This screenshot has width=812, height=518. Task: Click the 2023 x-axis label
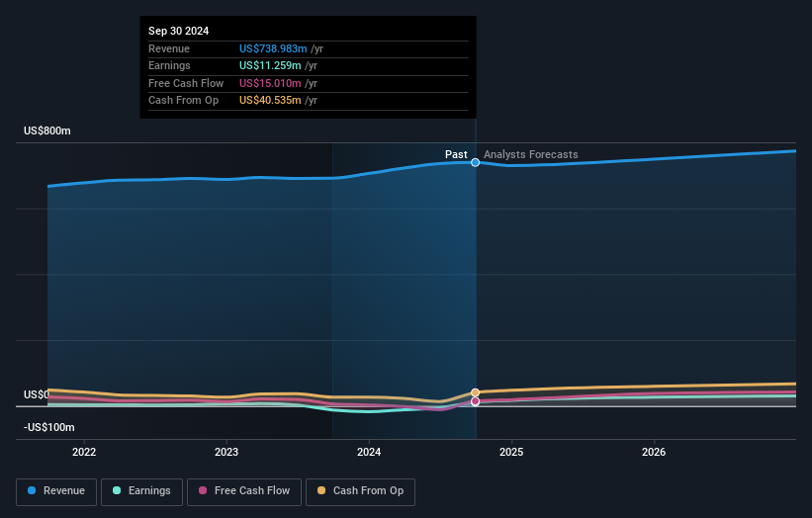click(226, 452)
